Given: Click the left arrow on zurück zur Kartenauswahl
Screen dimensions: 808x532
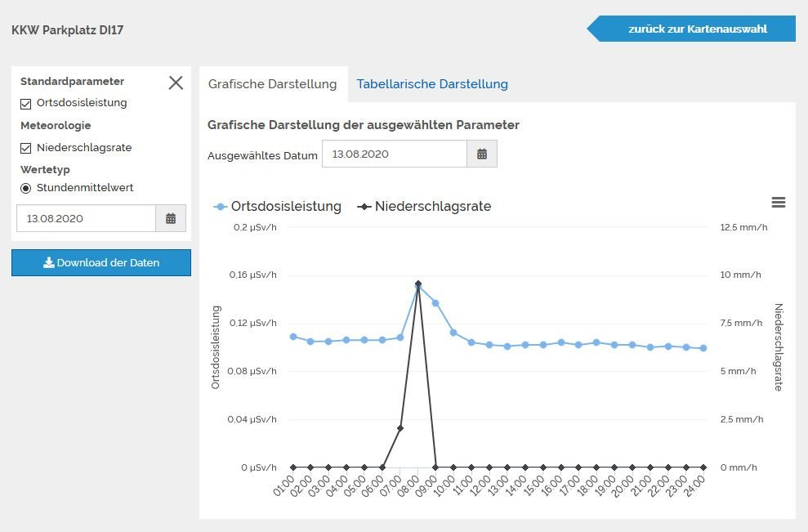Looking at the screenshot, I should click(593, 28).
